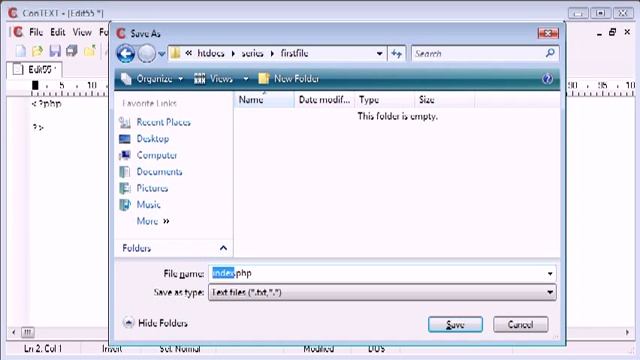Click the Save All icon in ConTEXT toolbar
Screen dimensions: 640x360
tap(72, 51)
